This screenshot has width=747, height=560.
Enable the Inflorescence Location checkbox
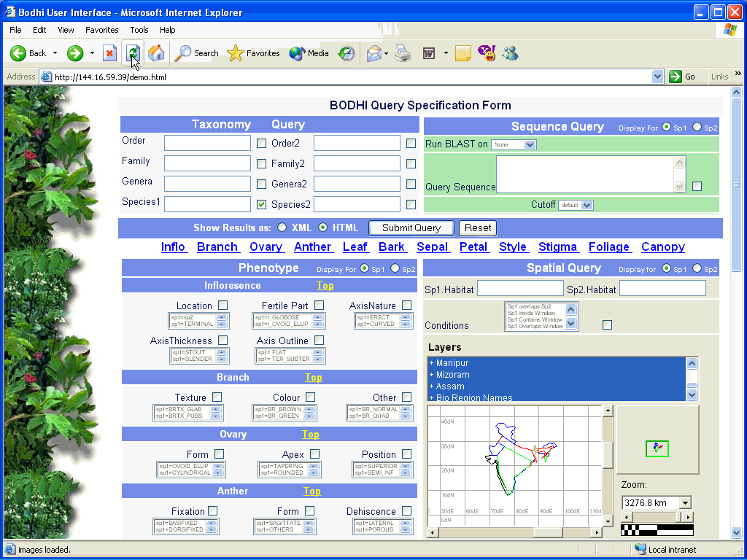[222, 306]
